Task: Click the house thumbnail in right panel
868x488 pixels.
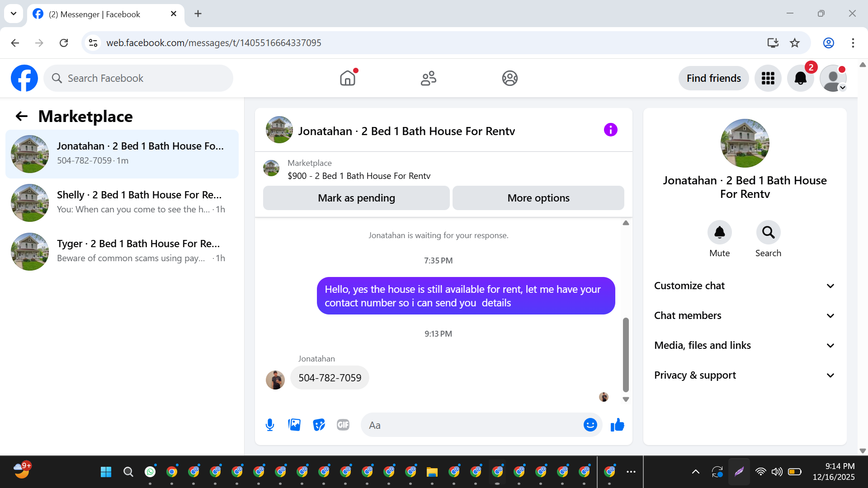Action: coord(745,143)
